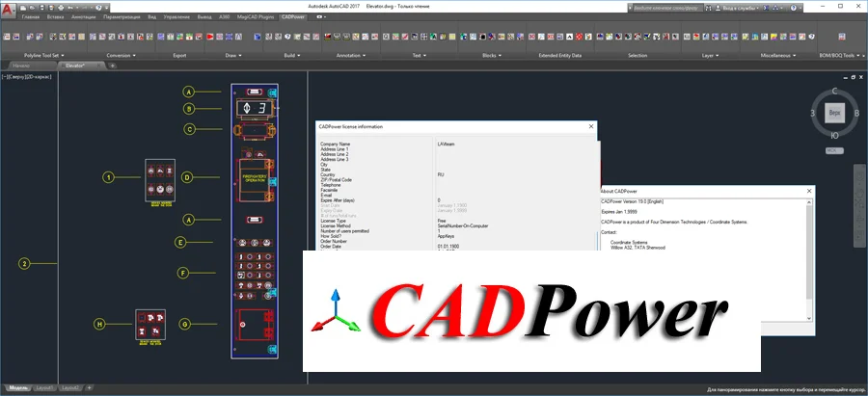This screenshot has width=868, height=396.
Task: Click the blue icon at start of Build panel
Action: (x=258, y=37)
